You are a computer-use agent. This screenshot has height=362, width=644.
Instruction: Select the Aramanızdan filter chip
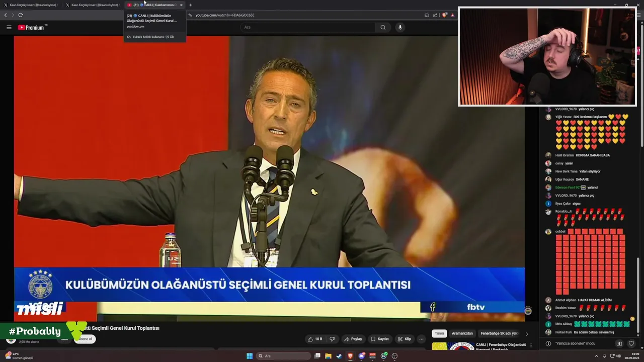coord(462,333)
